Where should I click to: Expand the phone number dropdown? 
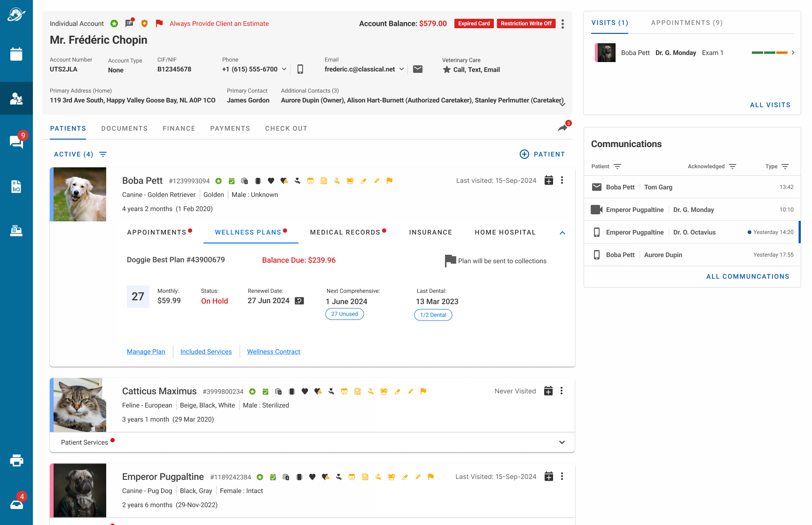tap(284, 69)
